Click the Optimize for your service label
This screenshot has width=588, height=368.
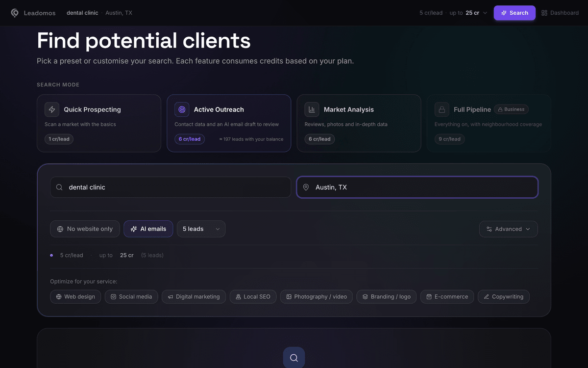84,282
